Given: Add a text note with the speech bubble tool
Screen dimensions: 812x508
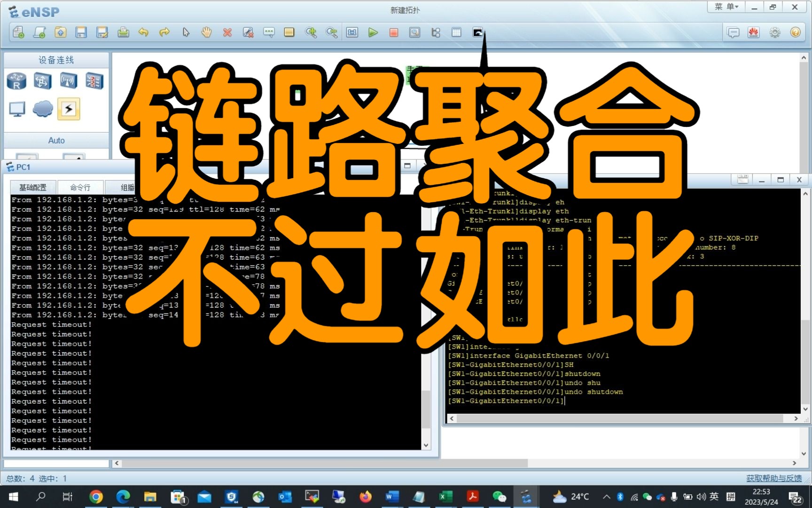Looking at the screenshot, I should [x=269, y=32].
